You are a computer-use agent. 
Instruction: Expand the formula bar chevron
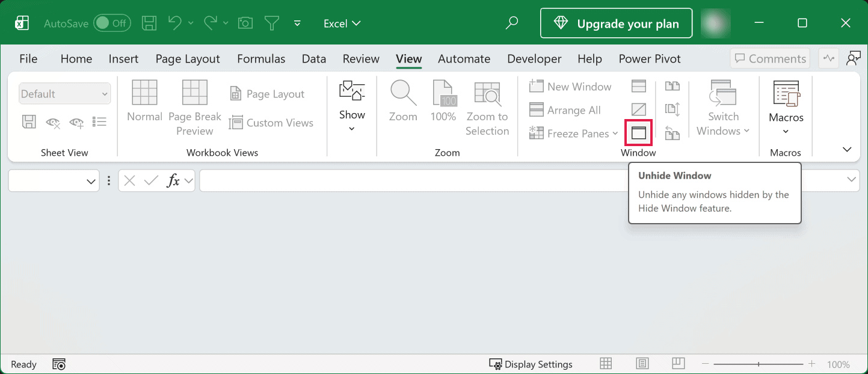(x=852, y=180)
